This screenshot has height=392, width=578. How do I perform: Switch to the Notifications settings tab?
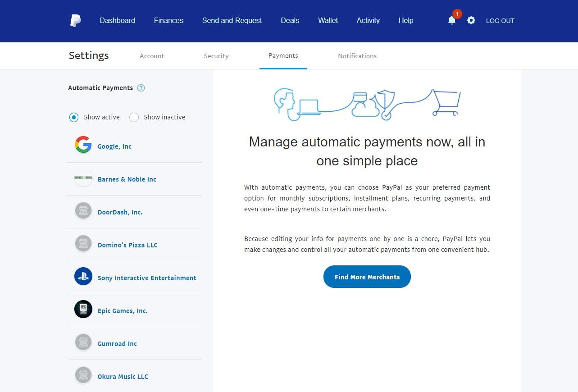pos(357,56)
